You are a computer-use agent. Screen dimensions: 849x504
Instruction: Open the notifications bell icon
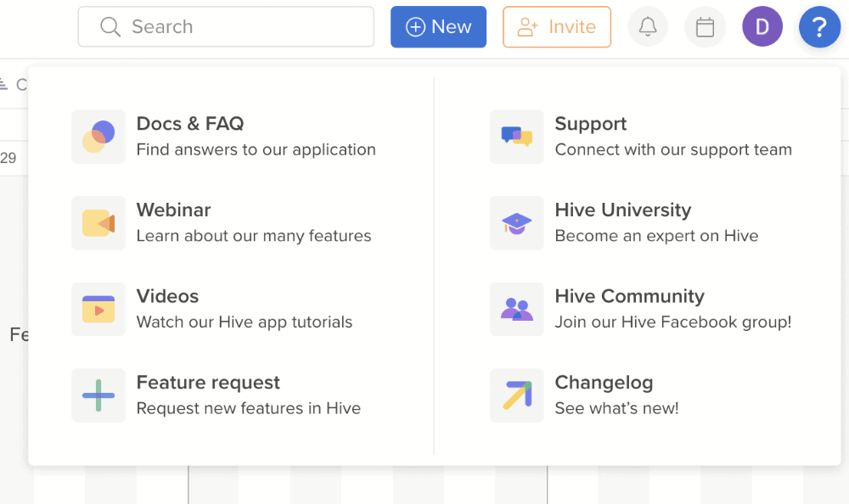tap(648, 26)
